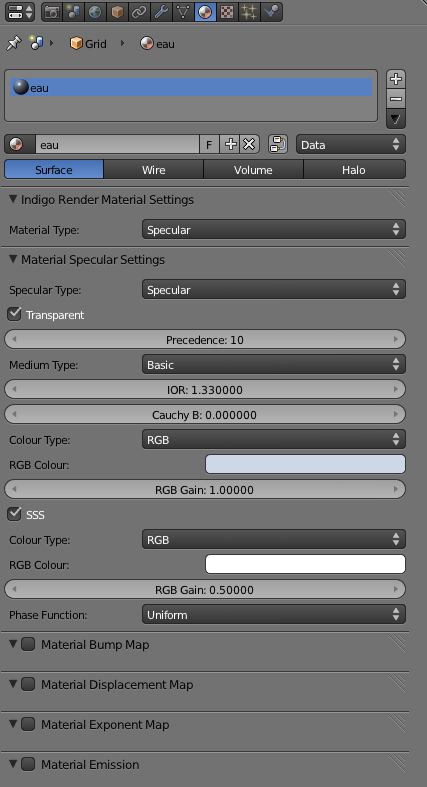Open the Render properties camera icon
427x787 pixels.
51,12
